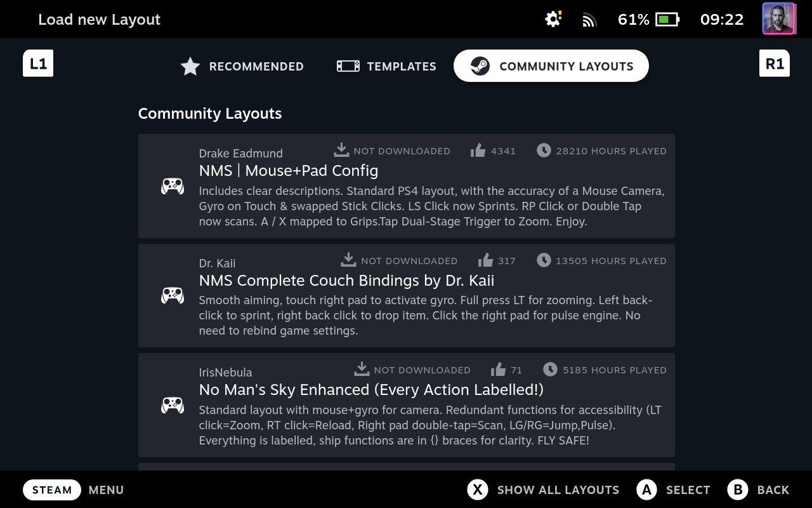Click the SHOW ALL LAYOUTS label
Screen dimensions: 812x508
(558, 490)
